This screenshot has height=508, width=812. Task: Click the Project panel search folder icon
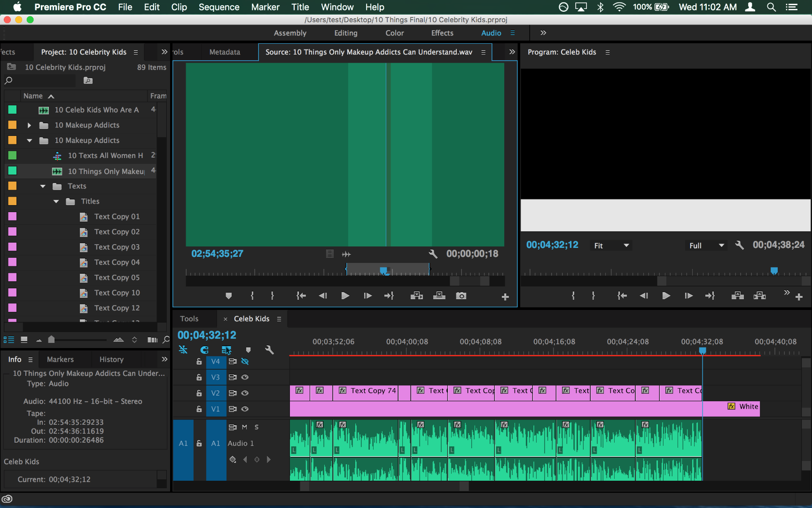pyautogui.click(x=88, y=80)
